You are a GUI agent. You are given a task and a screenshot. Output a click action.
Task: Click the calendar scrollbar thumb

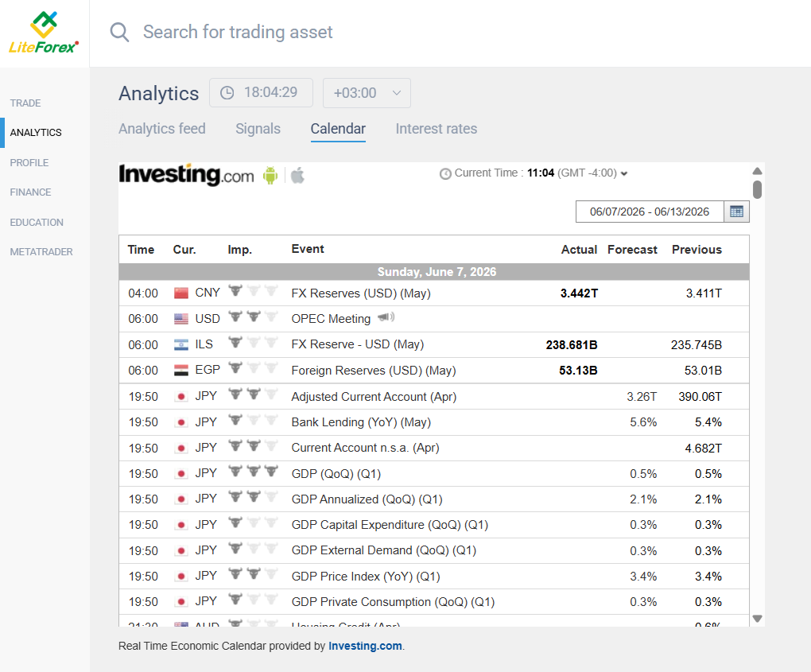click(757, 189)
